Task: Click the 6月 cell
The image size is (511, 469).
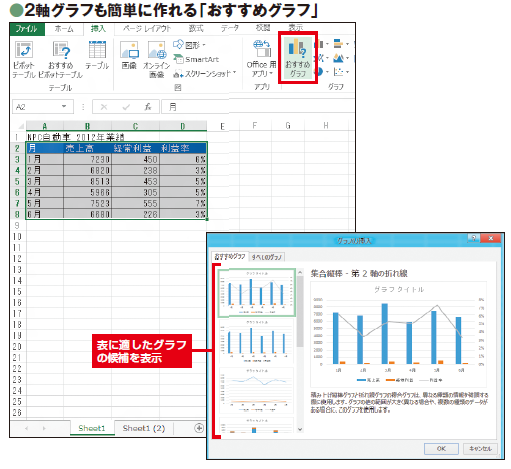Action: pos(45,214)
